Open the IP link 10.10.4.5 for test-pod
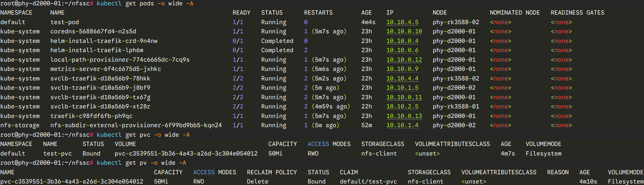The image size is (644, 185). pyautogui.click(x=402, y=22)
